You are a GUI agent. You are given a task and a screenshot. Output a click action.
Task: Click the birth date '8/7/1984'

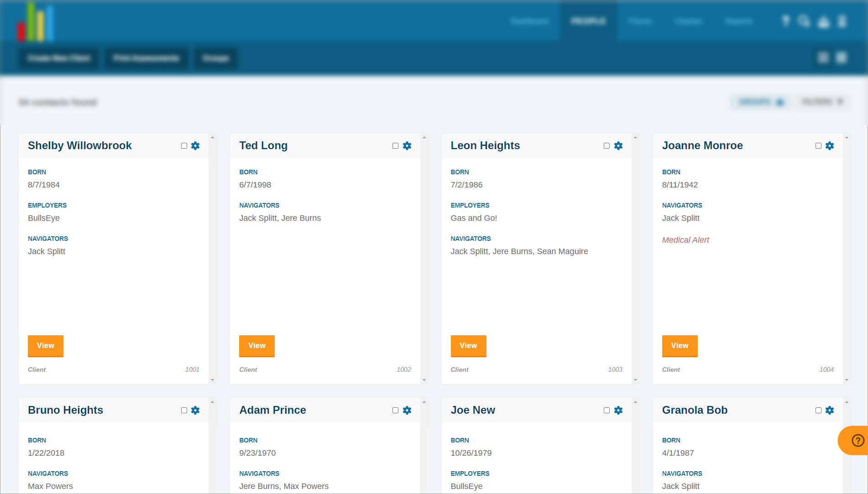[x=44, y=185]
